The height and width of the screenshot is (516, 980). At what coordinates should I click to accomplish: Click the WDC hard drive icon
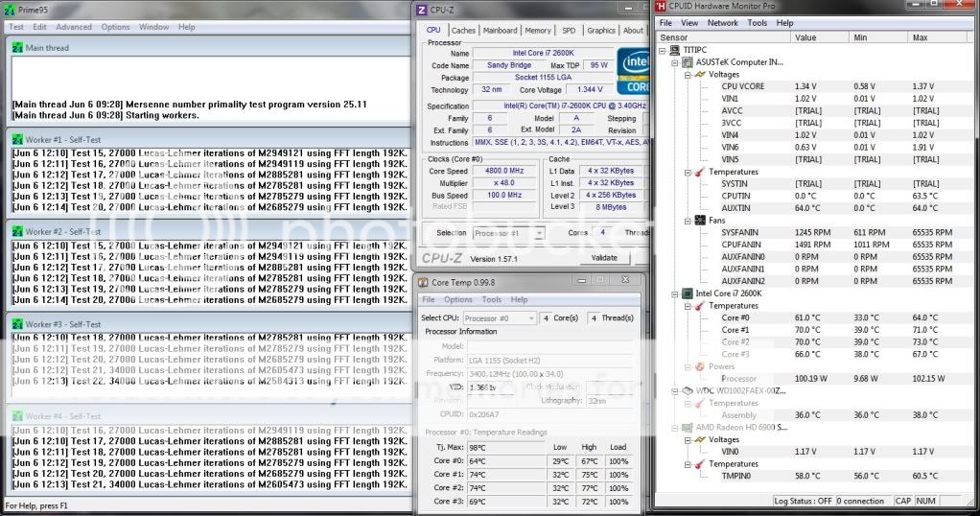[688, 391]
